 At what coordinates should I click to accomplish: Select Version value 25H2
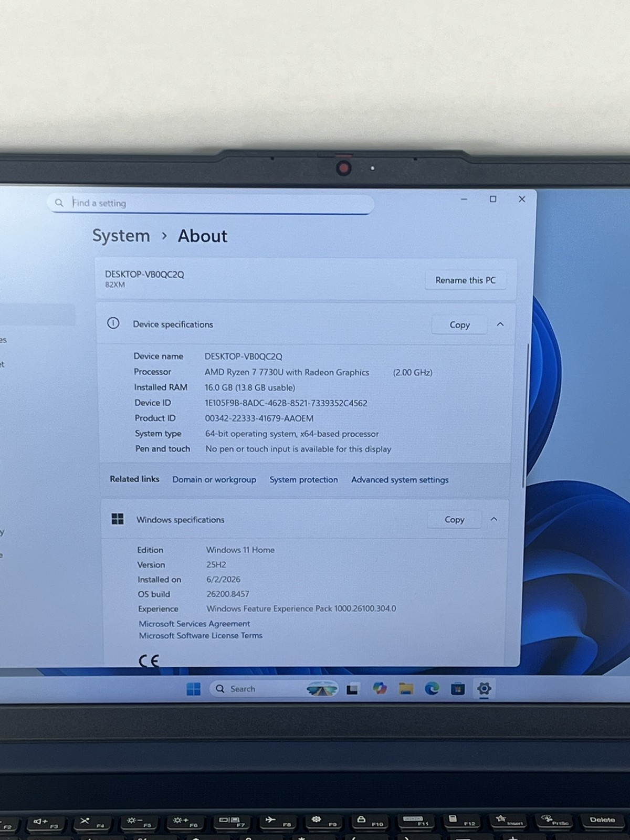[x=216, y=564]
